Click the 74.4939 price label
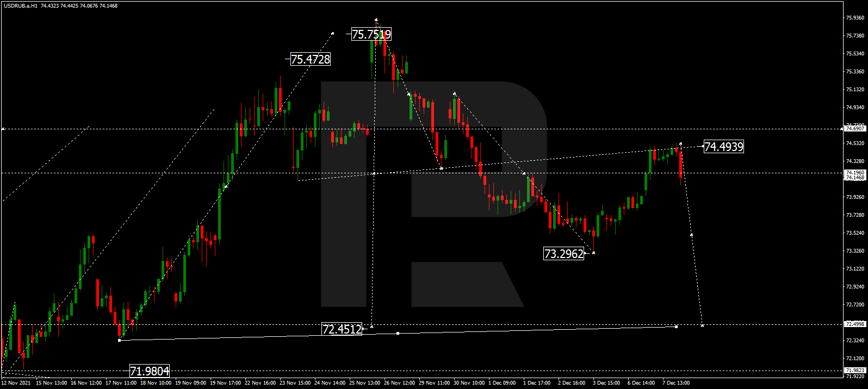868x389 pixels. pyautogui.click(x=723, y=147)
